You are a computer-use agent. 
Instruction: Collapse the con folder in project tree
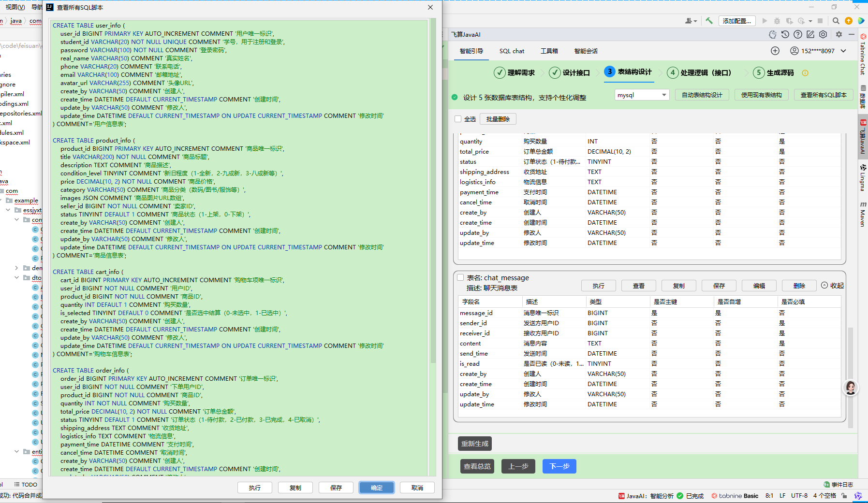(x=16, y=220)
